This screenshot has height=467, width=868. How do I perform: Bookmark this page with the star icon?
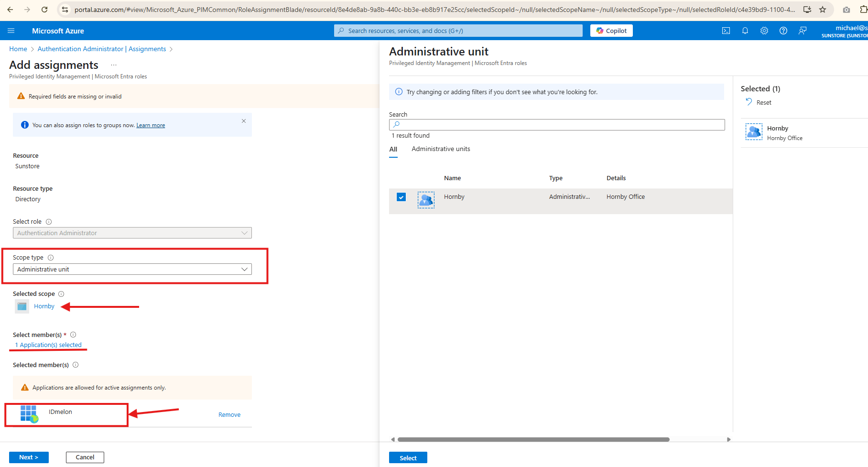pos(823,10)
